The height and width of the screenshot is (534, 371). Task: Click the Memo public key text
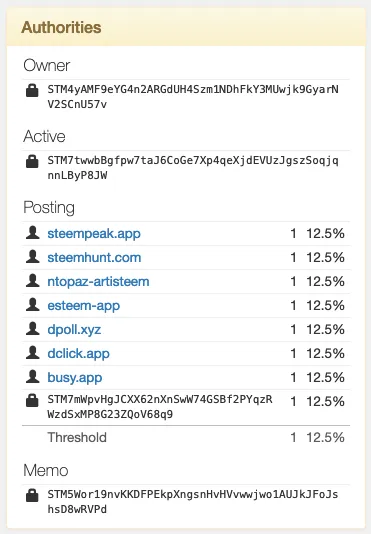pos(193,502)
